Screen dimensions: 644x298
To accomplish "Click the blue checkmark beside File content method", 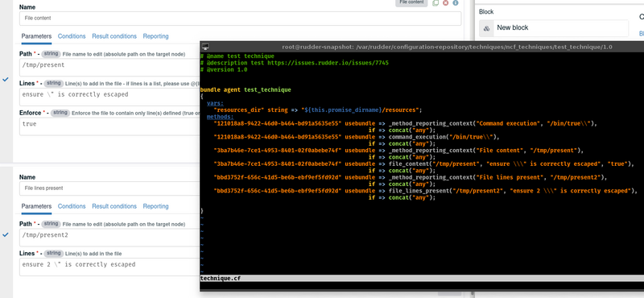I will click(x=6, y=79).
